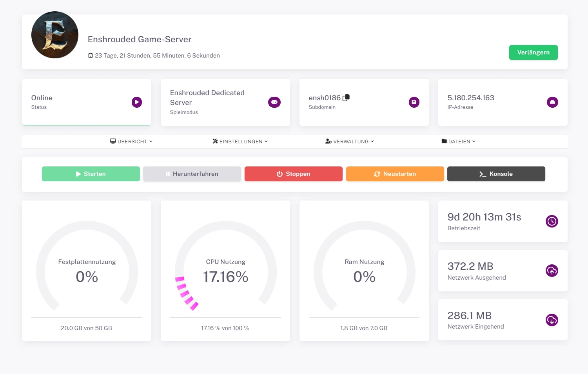This screenshot has height=374, width=588.
Task: Click the tools icon in Einstellungen menu
Action: (x=215, y=141)
